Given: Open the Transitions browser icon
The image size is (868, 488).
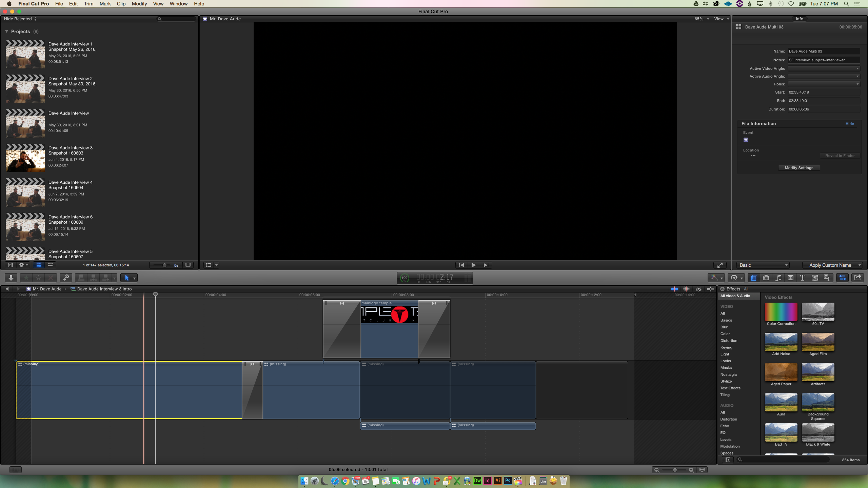Looking at the screenshot, I should point(790,278).
